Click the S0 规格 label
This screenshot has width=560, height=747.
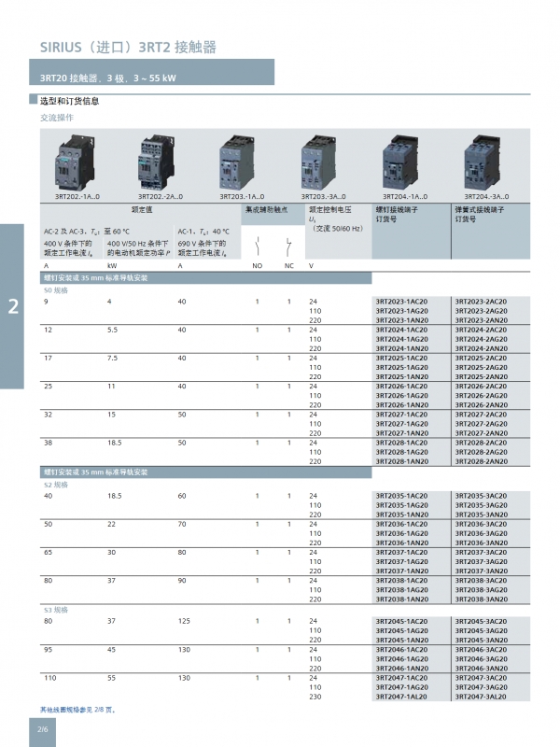click(x=56, y=290)
